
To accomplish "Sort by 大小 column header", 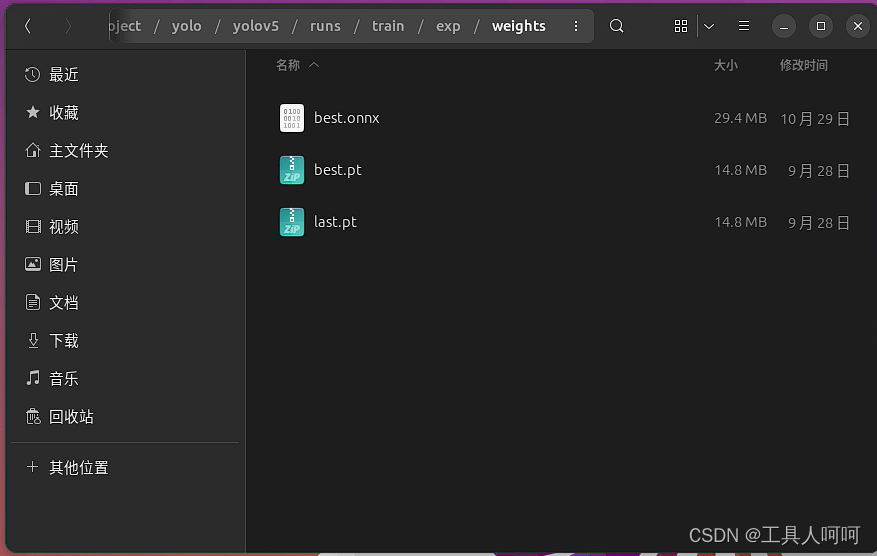I will pyautogui.click(x=725, y=65).
